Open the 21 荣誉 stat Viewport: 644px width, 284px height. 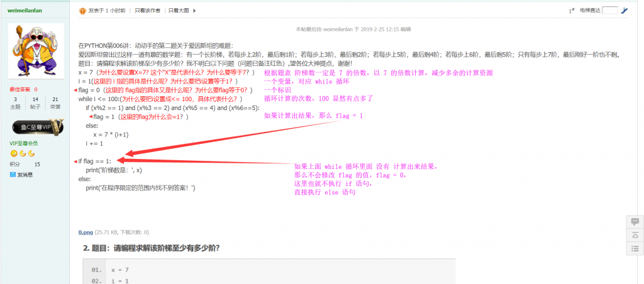pyautogui.click(x=55, y=102)
